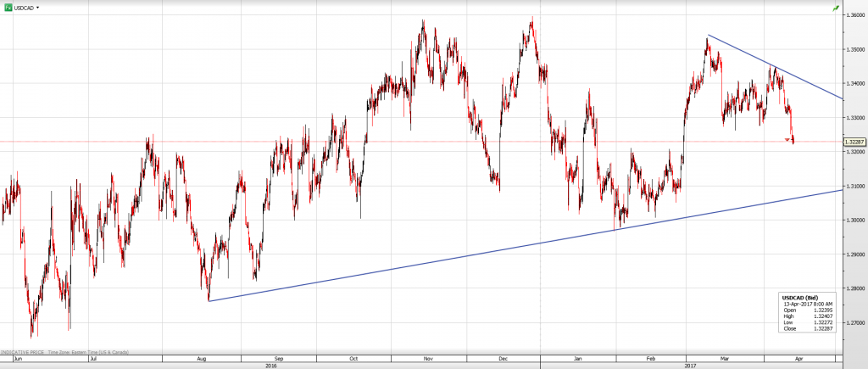Click the Aug label on the time axis
The image size is (868, 369).
[203, 358]
